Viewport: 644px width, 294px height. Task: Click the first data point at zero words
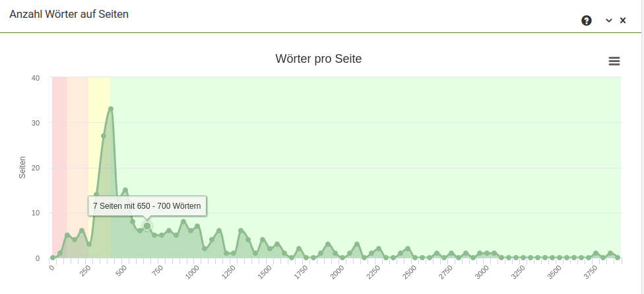[53, 257]
